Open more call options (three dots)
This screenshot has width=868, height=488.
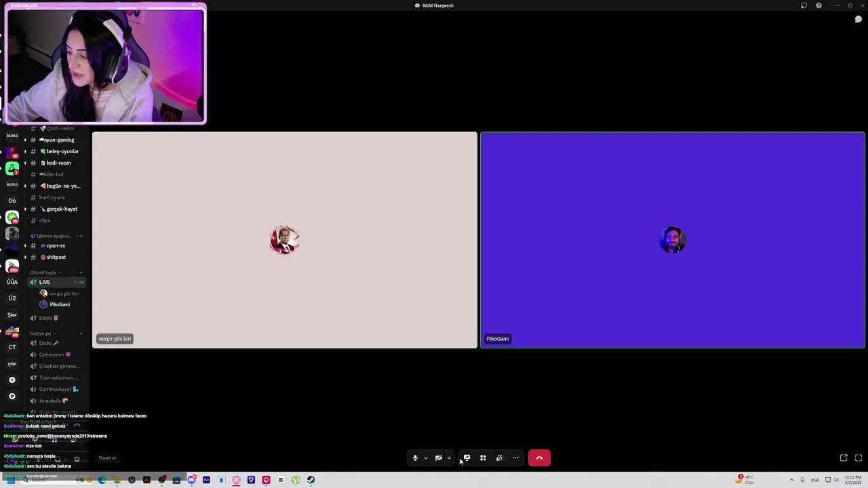pos(515,458)
